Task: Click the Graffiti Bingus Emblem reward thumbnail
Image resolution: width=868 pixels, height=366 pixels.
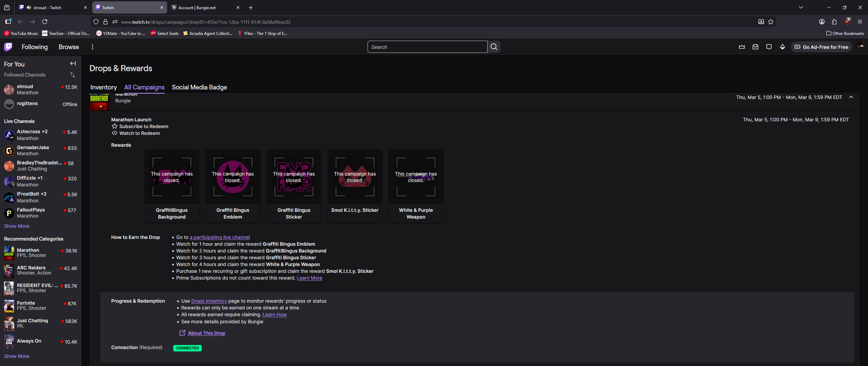Action: [233, 177]
